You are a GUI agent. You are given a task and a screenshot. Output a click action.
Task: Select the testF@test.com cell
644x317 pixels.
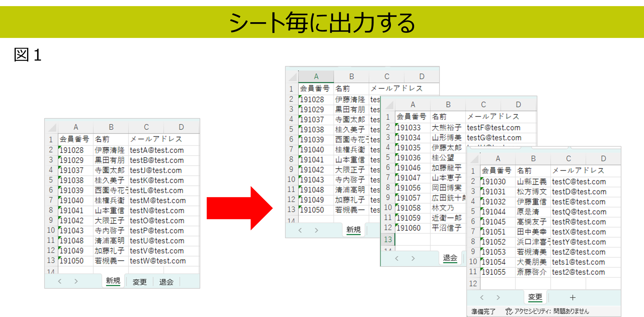click(494, 128)
